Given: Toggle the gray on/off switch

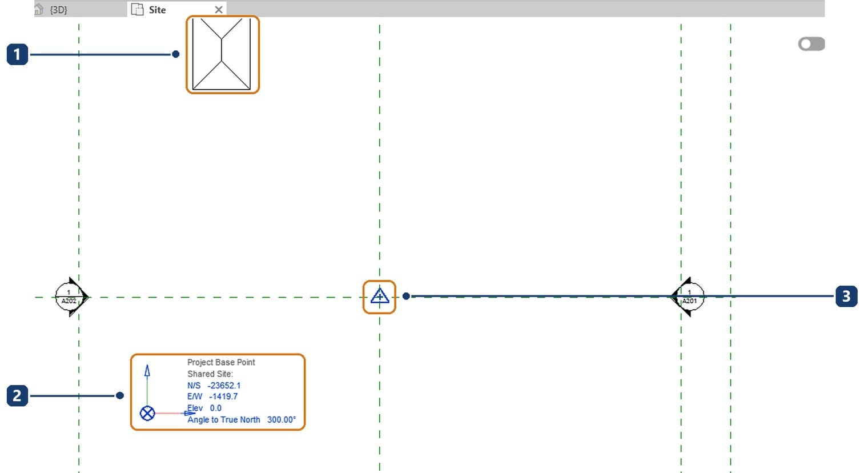Looking at the screenshot, I should 811,44.
